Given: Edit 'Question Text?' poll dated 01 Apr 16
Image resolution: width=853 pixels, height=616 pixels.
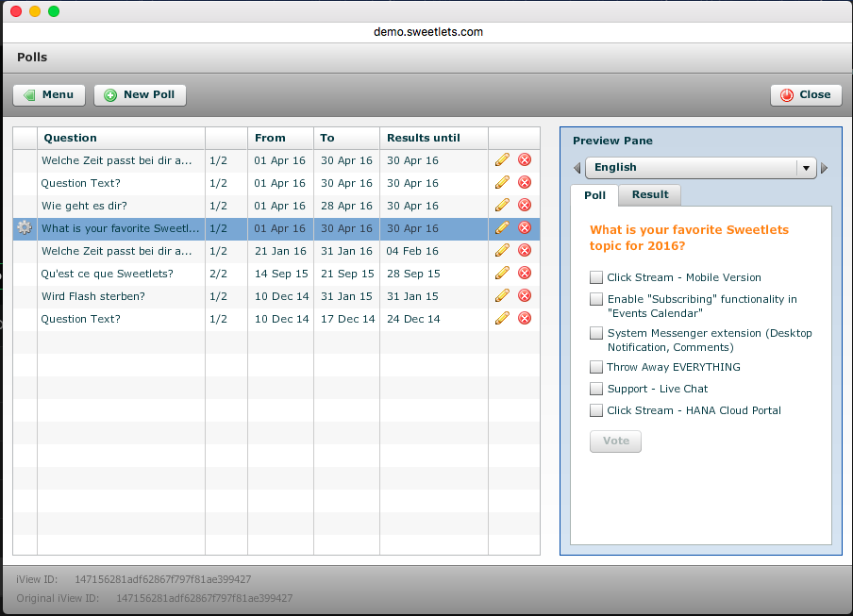Looking at the screenshot, I should pyautogui.click(x=502, y=183).
